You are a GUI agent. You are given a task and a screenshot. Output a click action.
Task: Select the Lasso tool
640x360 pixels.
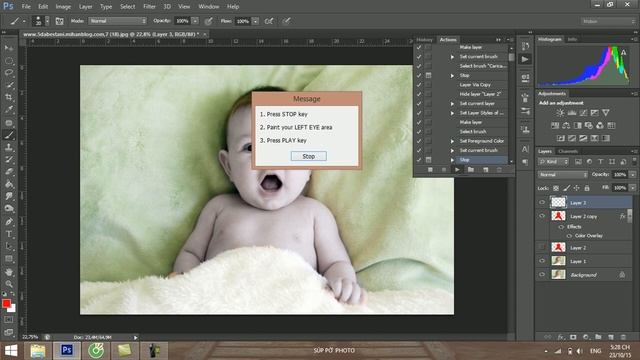(9, 73)
